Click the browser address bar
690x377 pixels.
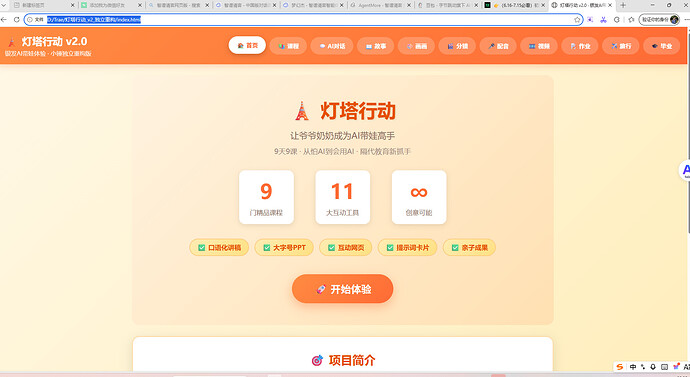coord(304,19)
